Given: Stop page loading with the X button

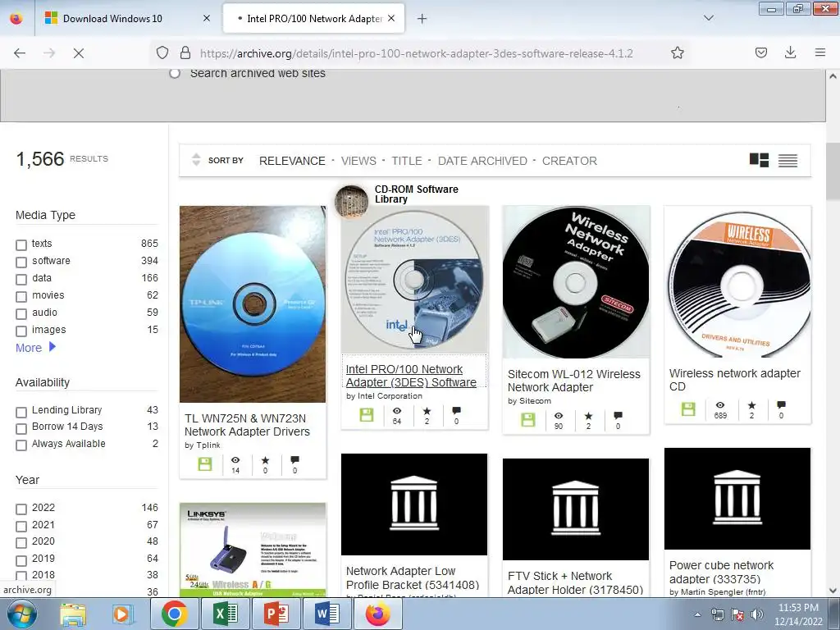Looking at the screenshot, I should pos(78,53).
